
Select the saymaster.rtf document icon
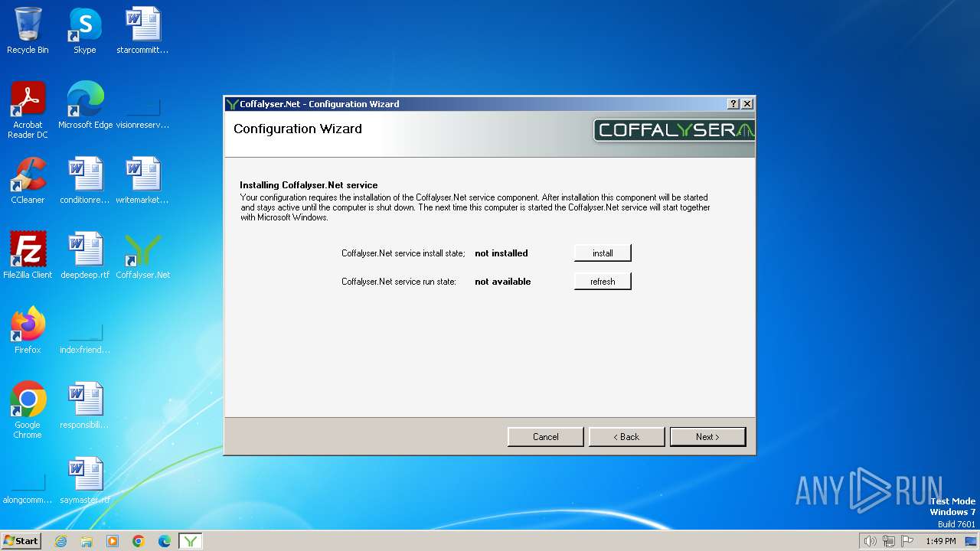85,481
